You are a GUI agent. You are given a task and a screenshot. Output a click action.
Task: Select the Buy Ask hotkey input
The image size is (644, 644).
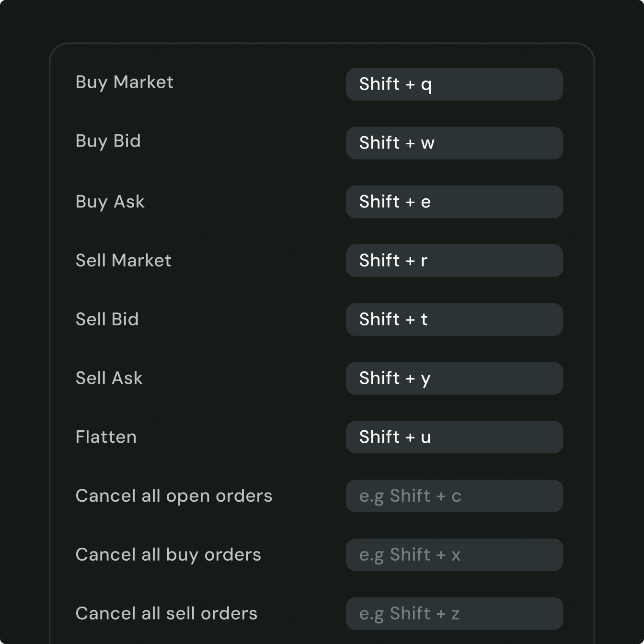pyautogui.click(x=454, y=202)
